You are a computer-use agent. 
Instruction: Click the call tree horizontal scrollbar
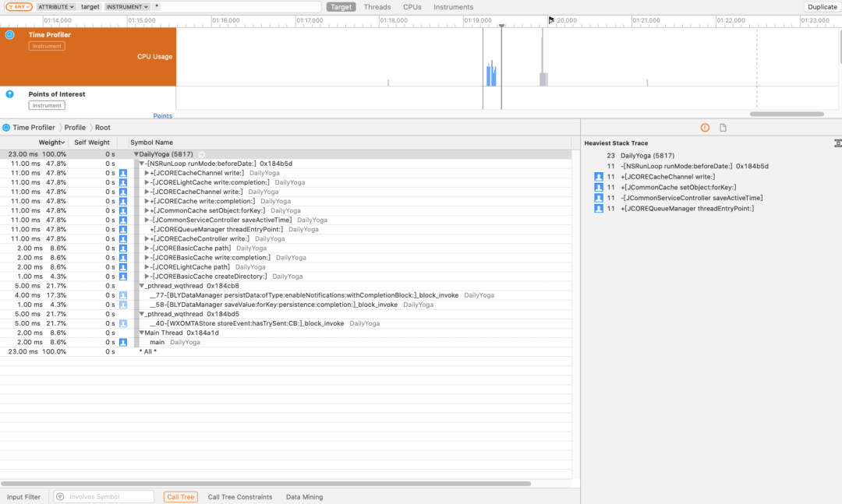click(267, 484)
